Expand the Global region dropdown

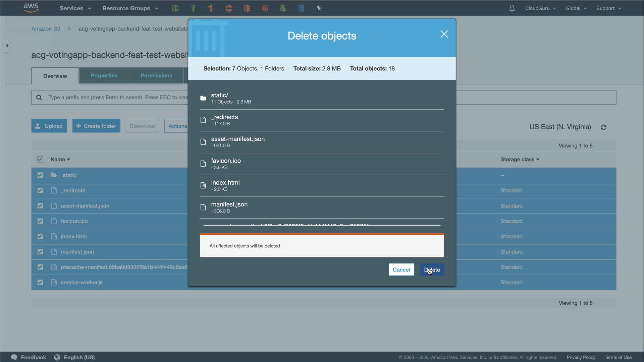[576, 8]
